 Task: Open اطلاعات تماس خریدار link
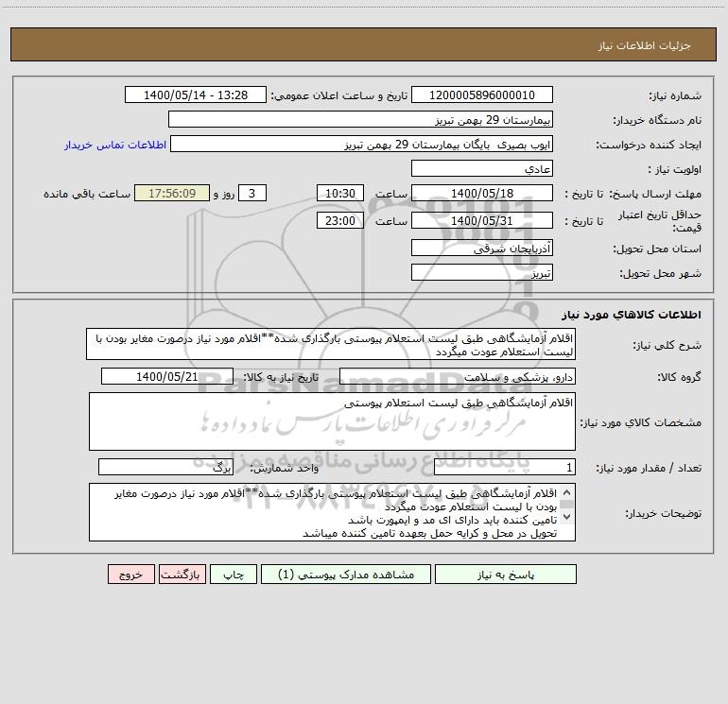(115, 145)
